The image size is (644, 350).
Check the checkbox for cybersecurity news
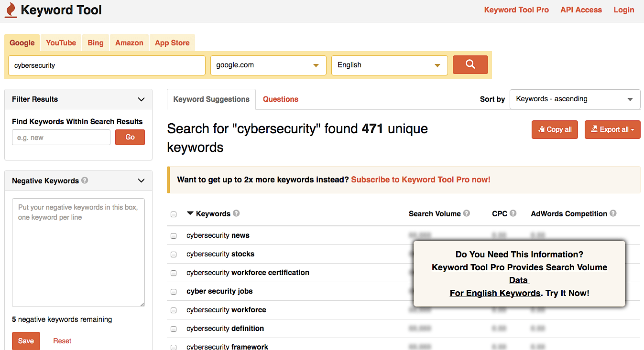click(174, 235)
